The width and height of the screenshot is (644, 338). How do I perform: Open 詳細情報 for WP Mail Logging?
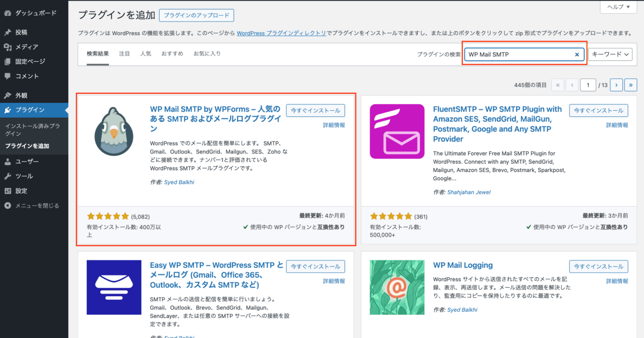(x=617, y=281)
